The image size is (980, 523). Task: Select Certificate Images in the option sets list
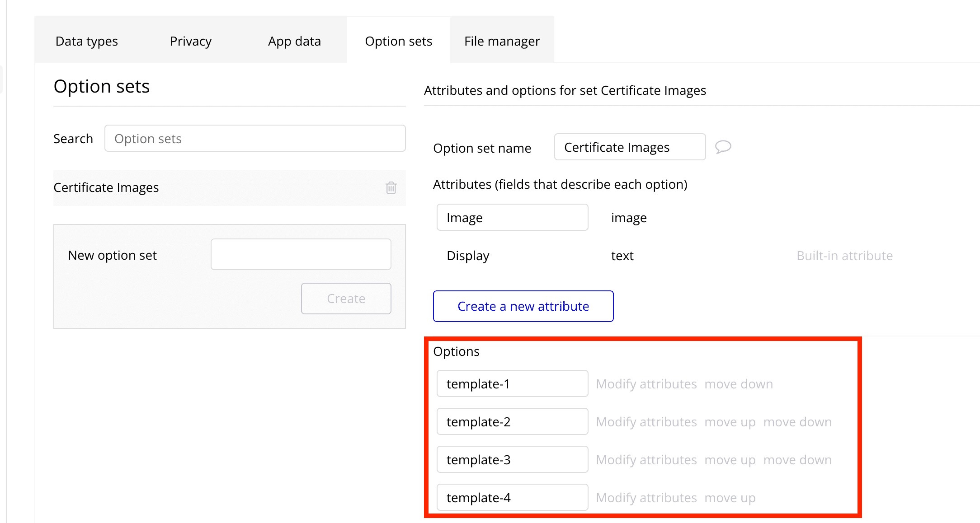pos(106,187)
